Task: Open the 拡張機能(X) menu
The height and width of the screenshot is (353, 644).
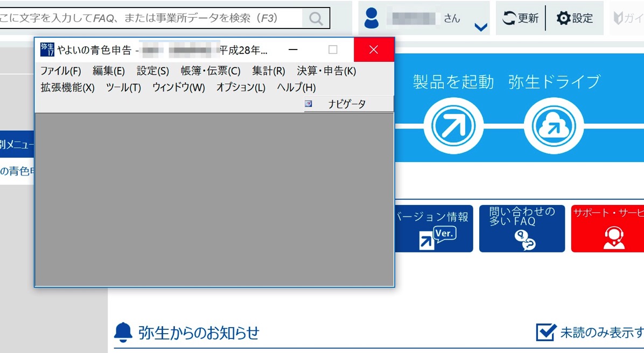Action: 68,87
